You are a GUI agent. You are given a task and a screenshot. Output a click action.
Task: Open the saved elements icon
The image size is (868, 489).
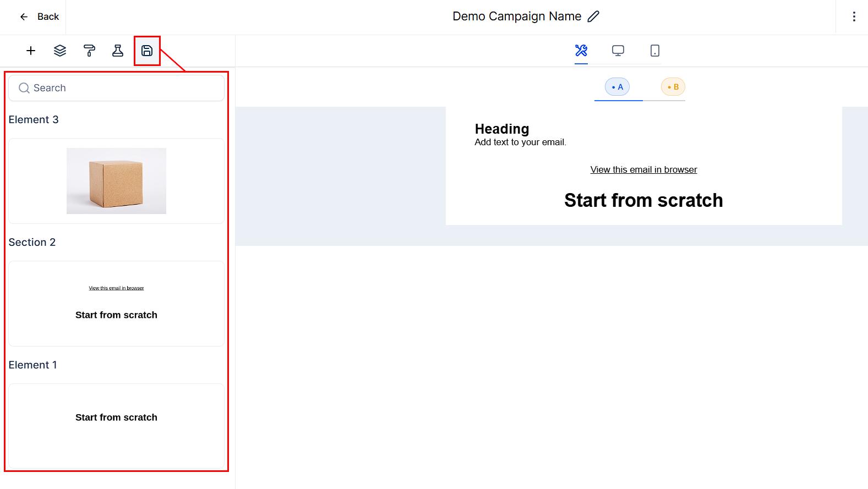pos(147,51)
